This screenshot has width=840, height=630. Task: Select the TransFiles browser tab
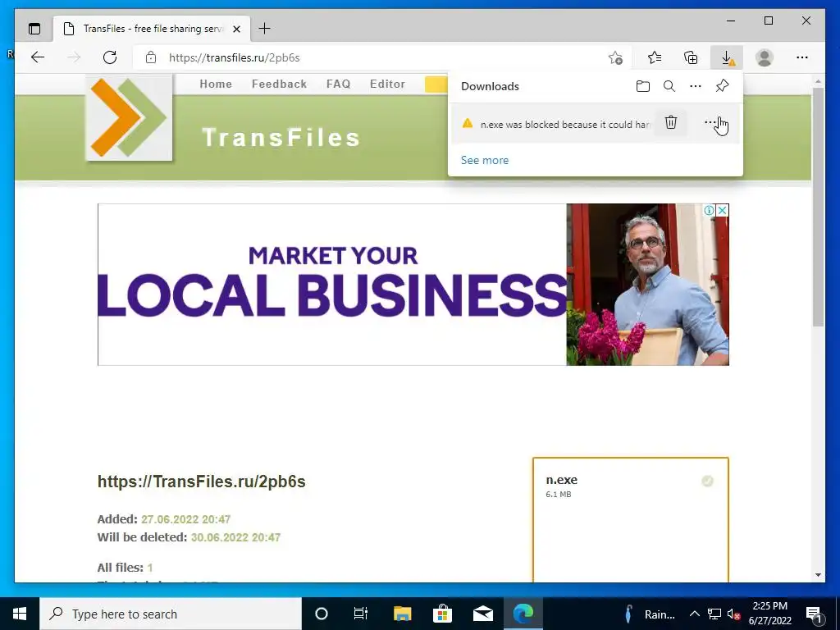coord(152,29)
